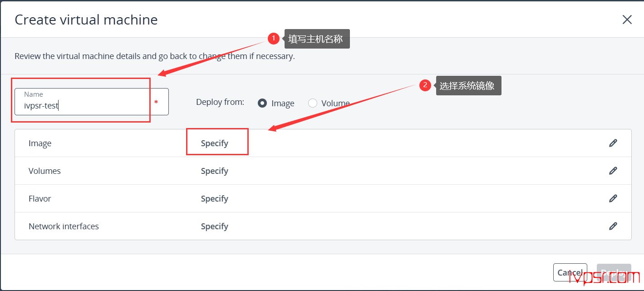Click Specify in the Image row
Image resolution: width=644 pixels, height=291 pixels.
click(215, 143)
